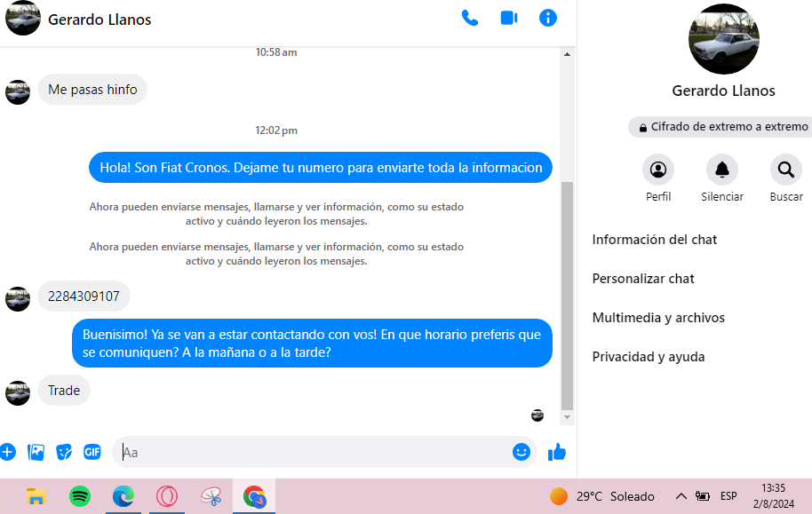
Task: Send a thumbs-up like
Action: click(557, 452)
